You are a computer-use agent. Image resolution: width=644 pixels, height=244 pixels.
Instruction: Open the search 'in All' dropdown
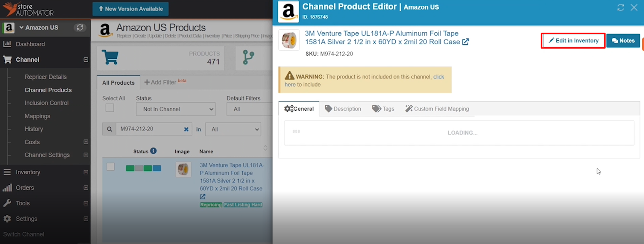pyautogui.click(x=233, y=129)
